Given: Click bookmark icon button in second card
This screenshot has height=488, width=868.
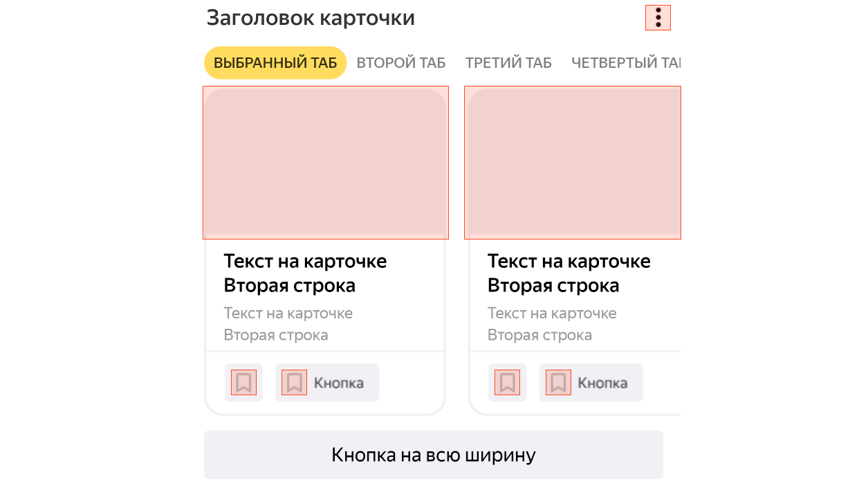Looking at the screenshot, I should pos(507,382).
